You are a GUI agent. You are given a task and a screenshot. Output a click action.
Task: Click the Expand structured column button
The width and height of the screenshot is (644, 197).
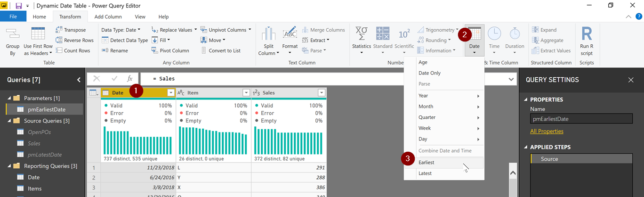tap(544, 30)
